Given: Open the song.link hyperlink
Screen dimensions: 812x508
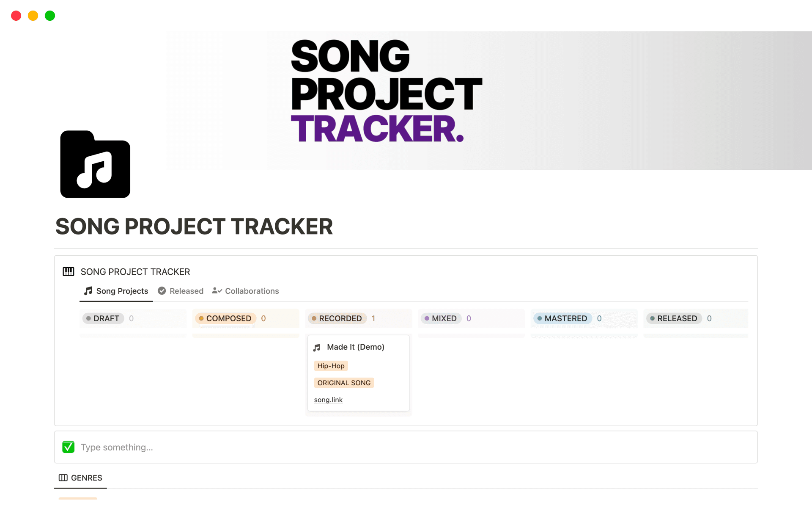Looking at the screenshot, I should tap(328, 400).
